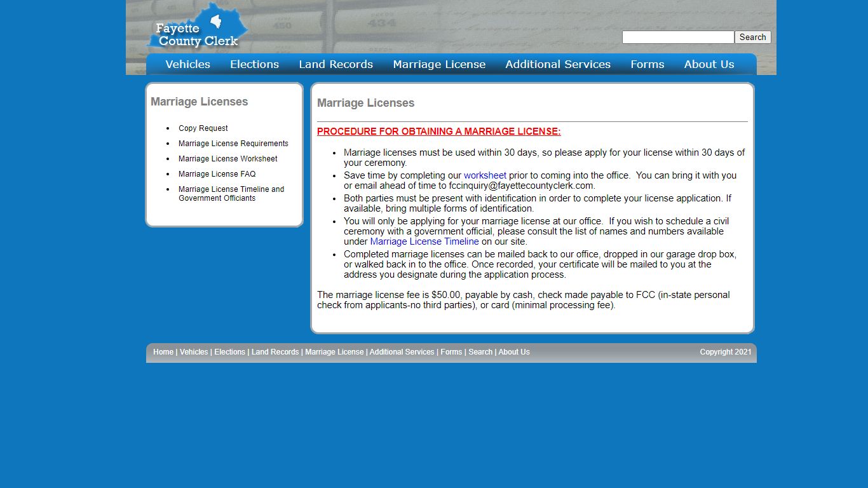Click the Copyright 2021 footer text
868x488 pixels.
[726, 352]
